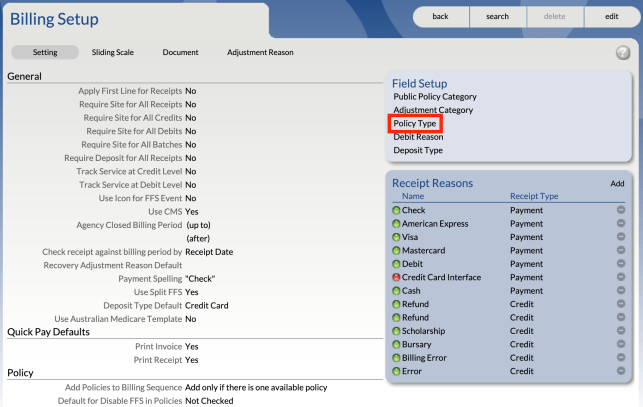This screenshot has height=407, width=643.
Task: Click the Payment Spelling "Check" value
Action: (200, 279)
